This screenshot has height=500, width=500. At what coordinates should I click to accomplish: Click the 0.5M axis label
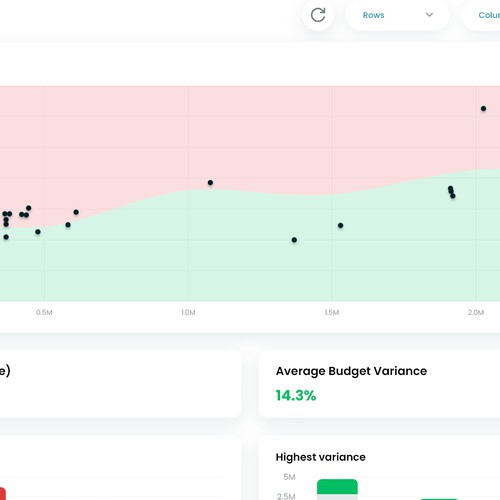pyautogui.click(x=44, y=313)
